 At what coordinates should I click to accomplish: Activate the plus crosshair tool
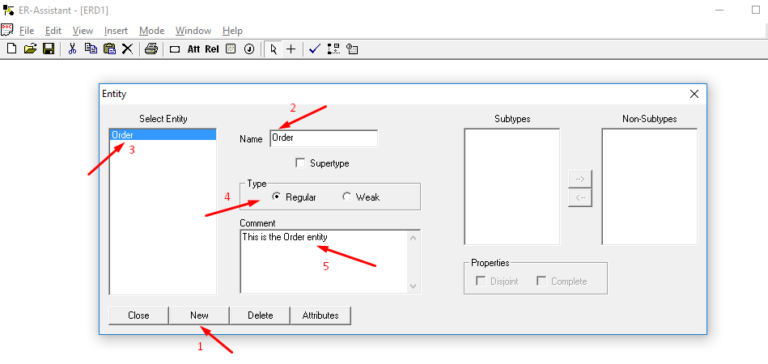click(x=291, y=49)
